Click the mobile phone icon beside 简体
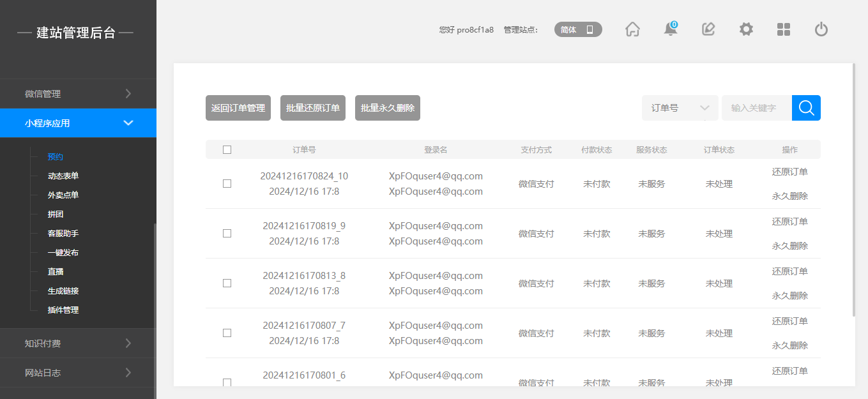 (x=590, y=29)
